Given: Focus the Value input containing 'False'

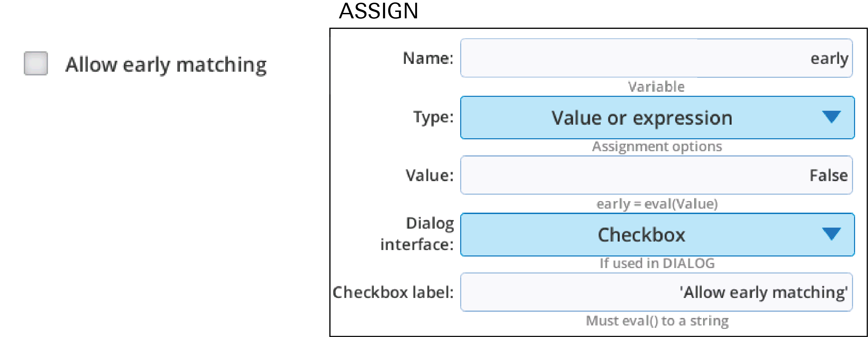Looking at the screenshot, I should [656, 175].
